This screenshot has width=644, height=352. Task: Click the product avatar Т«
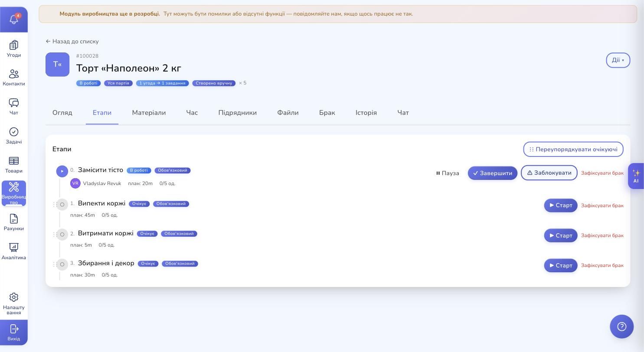[x=58, y=65]
